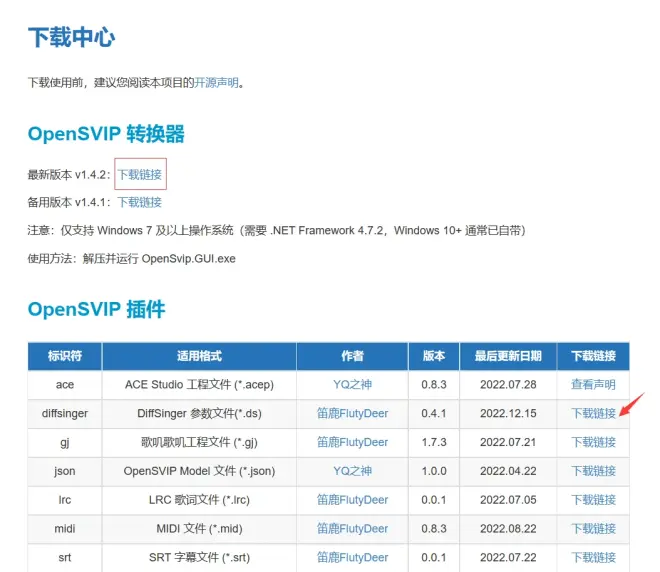This screenshot has width=660, height=572.
Task: Open 笛鹿FlutyDeer author link in gj row
Action: click(x=352, y=442)
